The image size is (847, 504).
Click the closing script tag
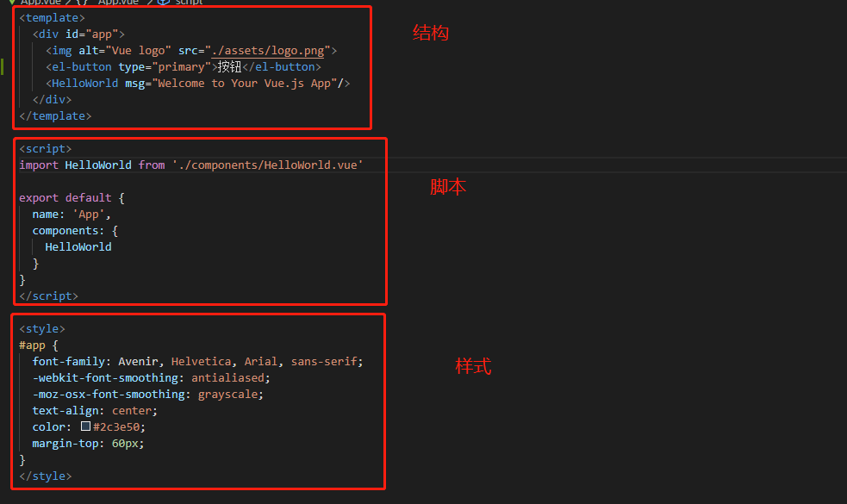(x=48, y=296)
